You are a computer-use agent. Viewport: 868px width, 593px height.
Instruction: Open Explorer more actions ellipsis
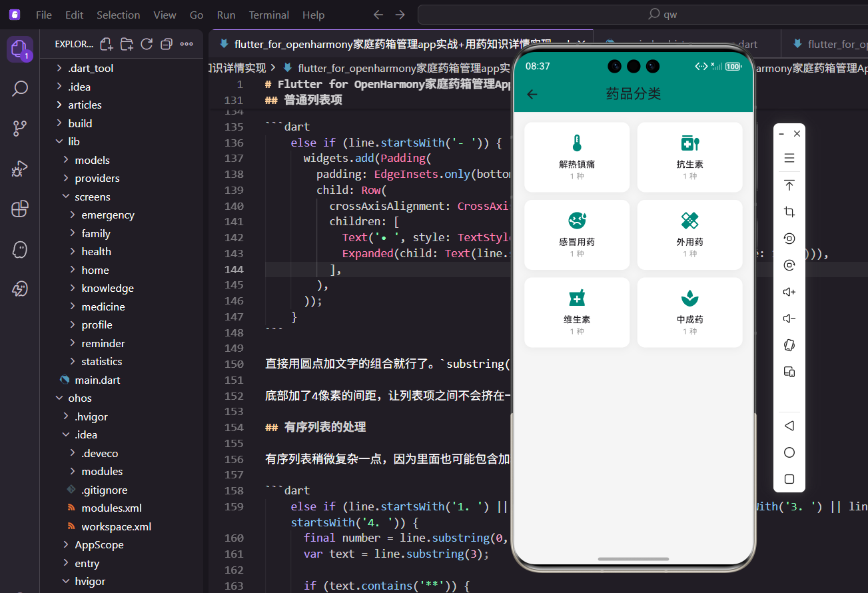pos(187,44)
